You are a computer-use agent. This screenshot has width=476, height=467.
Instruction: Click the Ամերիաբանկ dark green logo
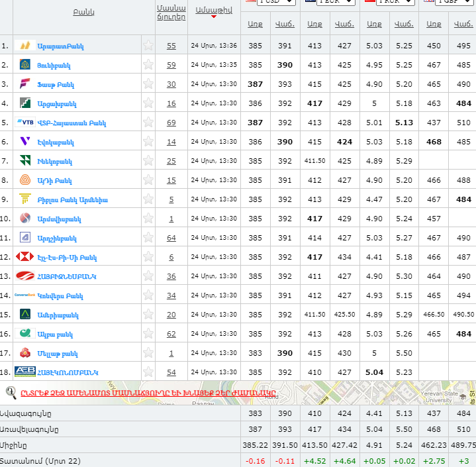coord(25,314)
